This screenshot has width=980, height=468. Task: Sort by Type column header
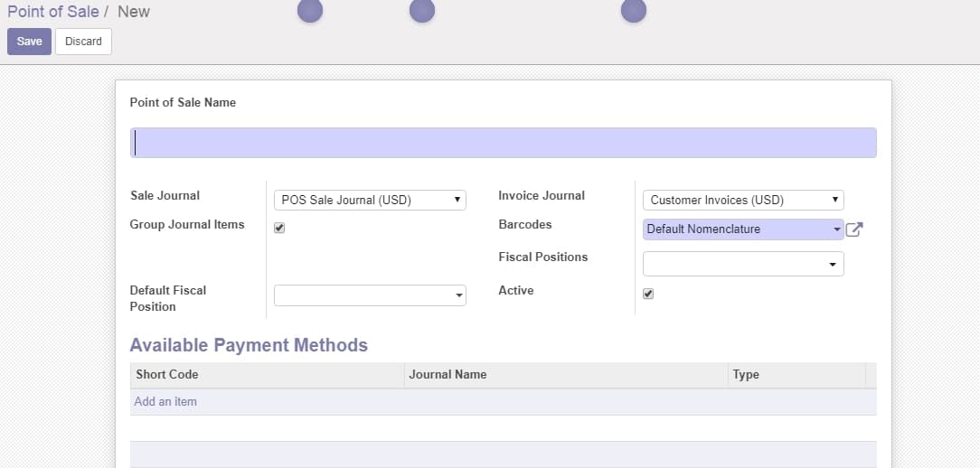coord(746,375)
